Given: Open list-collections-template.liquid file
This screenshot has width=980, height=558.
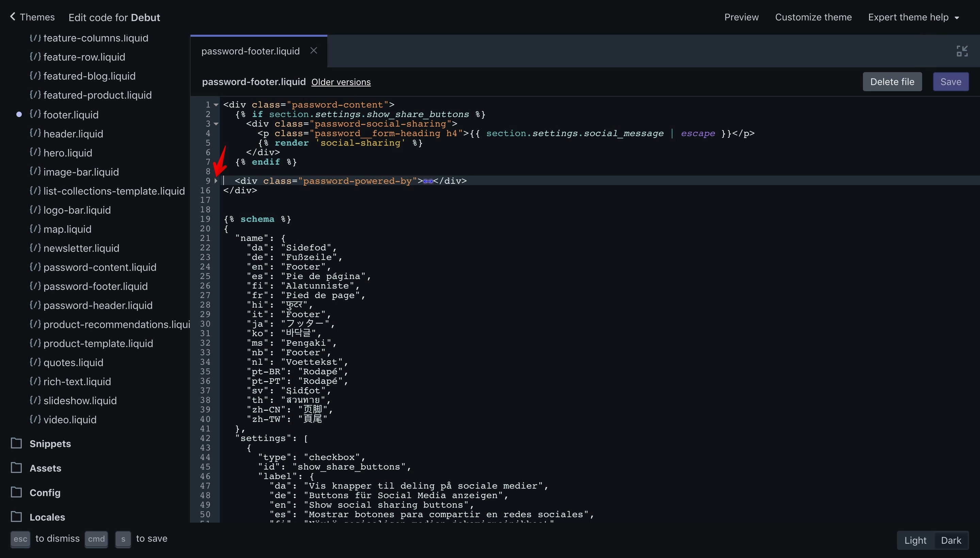Looking at the screenshot, I should tap(114, 191).
